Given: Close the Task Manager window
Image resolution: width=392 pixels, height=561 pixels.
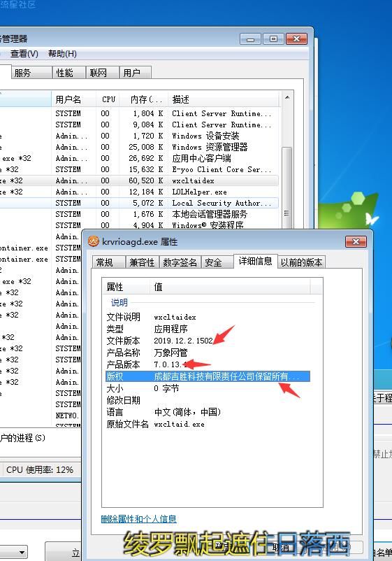Looking at the screenshot, I should click(296, 38).
